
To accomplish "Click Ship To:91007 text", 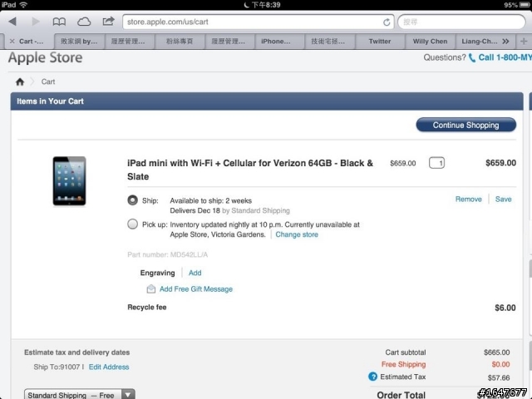I will click(57, 367).
